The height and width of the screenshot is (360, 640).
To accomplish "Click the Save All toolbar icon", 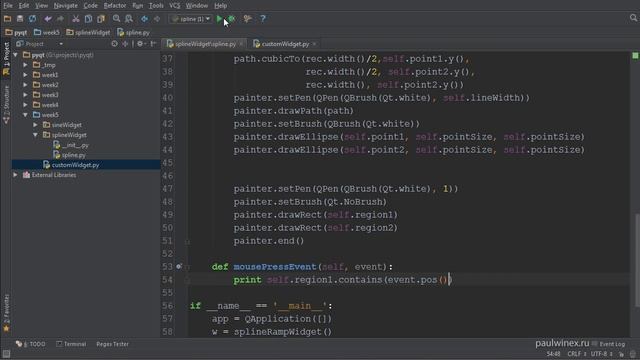I will (20, 19).
